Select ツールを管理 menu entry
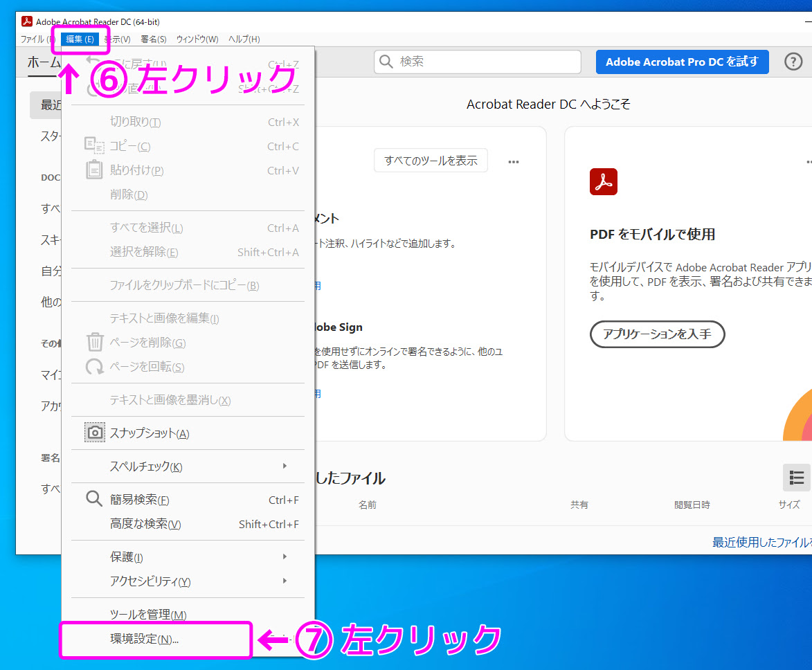 (x=148, y=614)
